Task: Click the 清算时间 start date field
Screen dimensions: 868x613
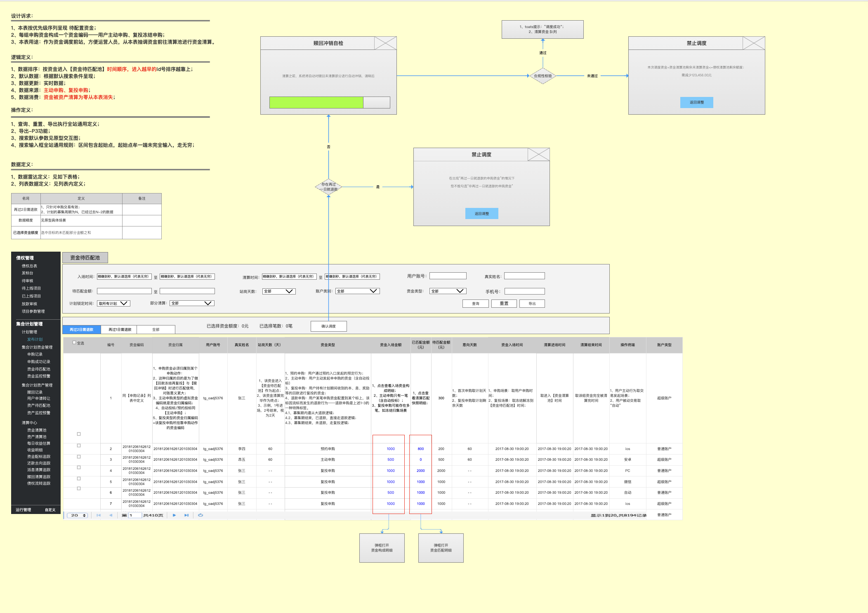Action: (x=289, y=277)
